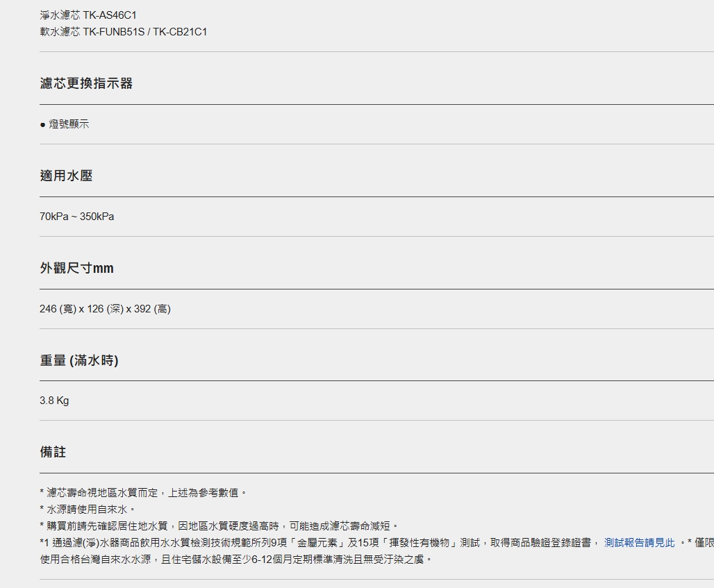Image resolution: width=714 pixels, height=588 pixels.
Task: Click the 燈號顯示 bullet item
Action: click(x=68, y=124)
